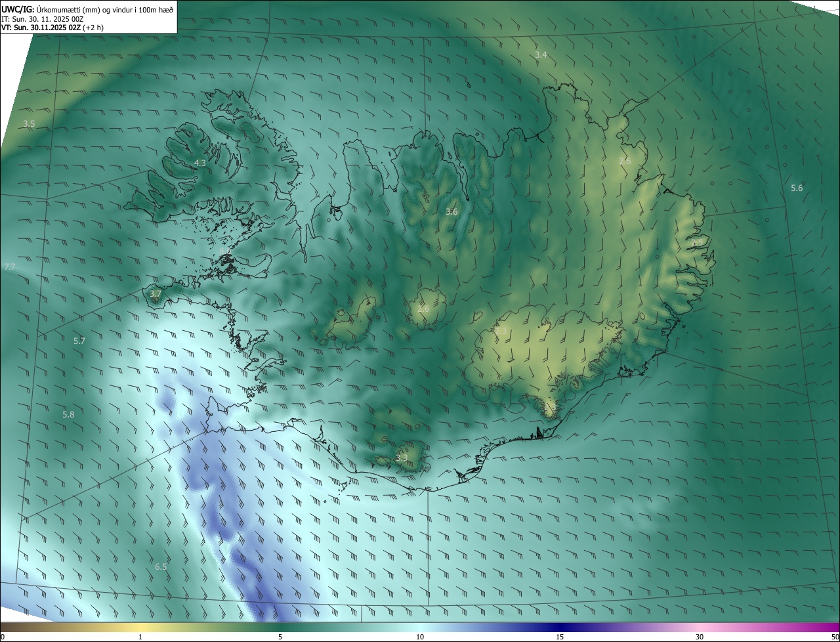Click the 3.6 value label on the map
The image size is (840, 642).
pyautogui.click(x=451, y=211)
